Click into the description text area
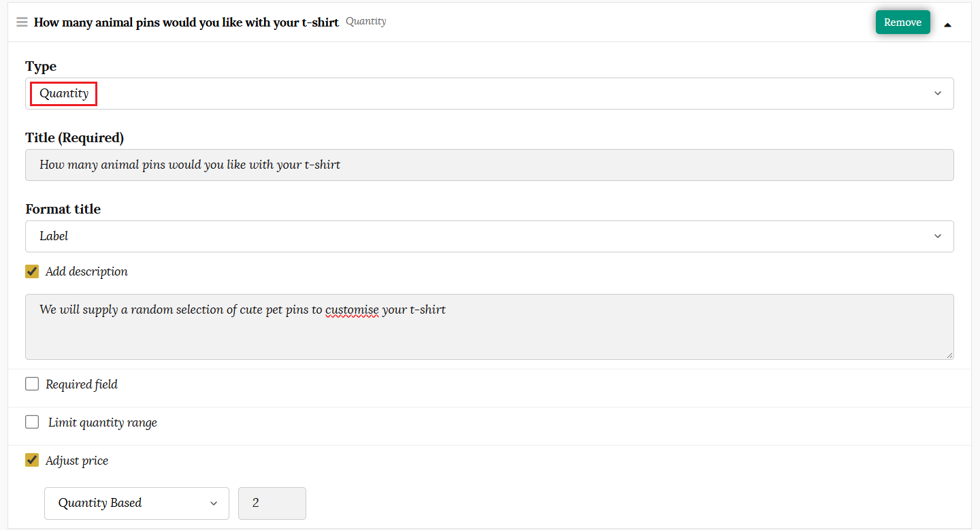 [x=489, y=327]
